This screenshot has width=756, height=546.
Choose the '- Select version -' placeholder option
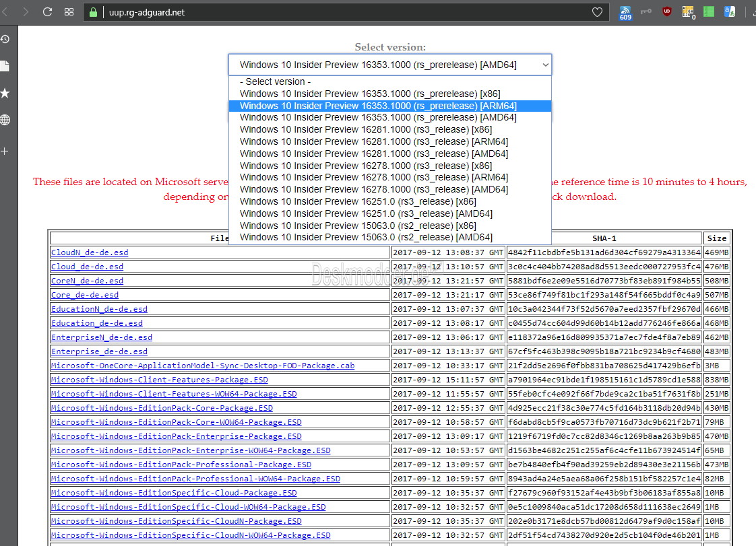point(390,81)
